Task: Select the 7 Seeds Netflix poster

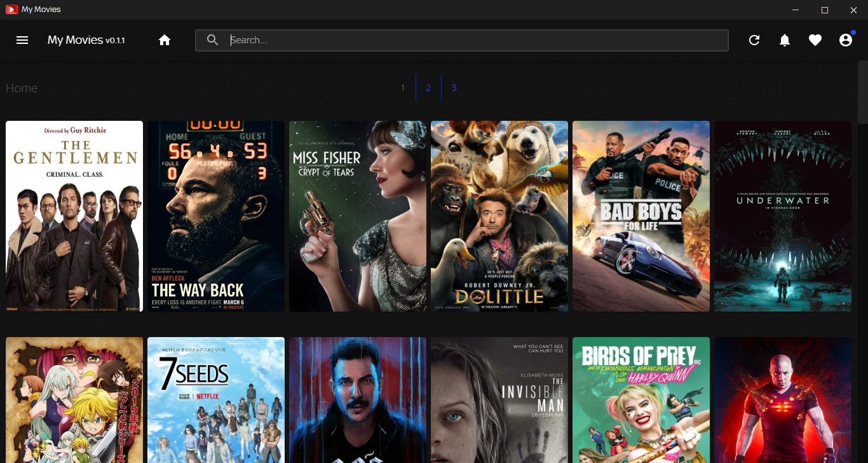Action: [215, 399]
